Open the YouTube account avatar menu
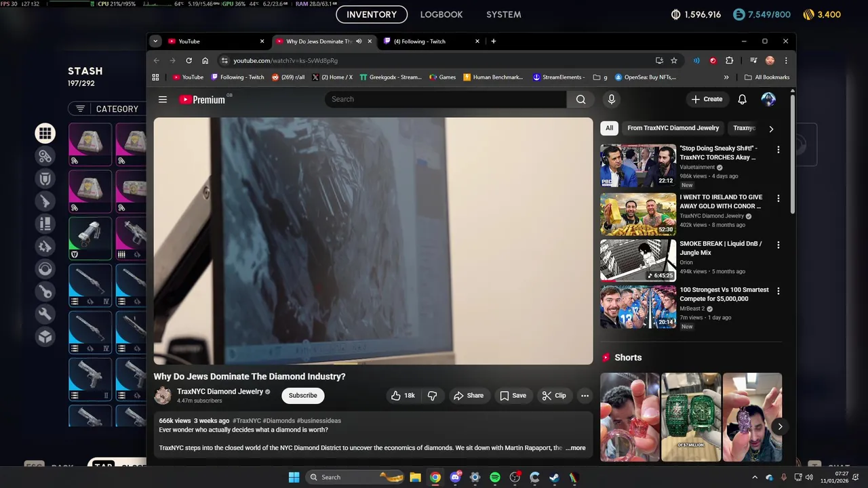The image size is (868, 488). 768,100
